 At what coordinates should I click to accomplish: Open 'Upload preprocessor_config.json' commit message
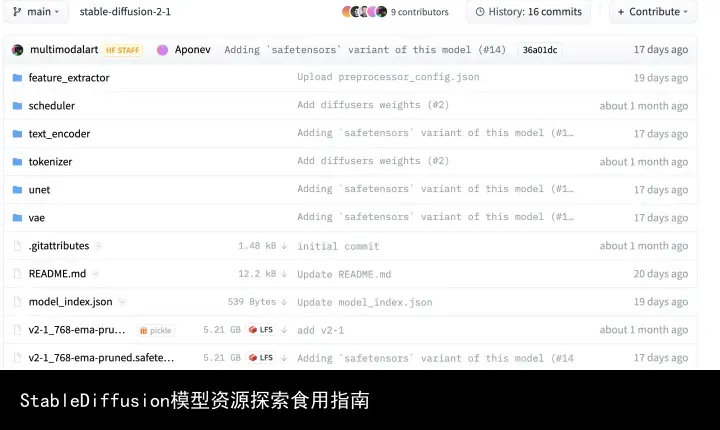click(388, 77)
